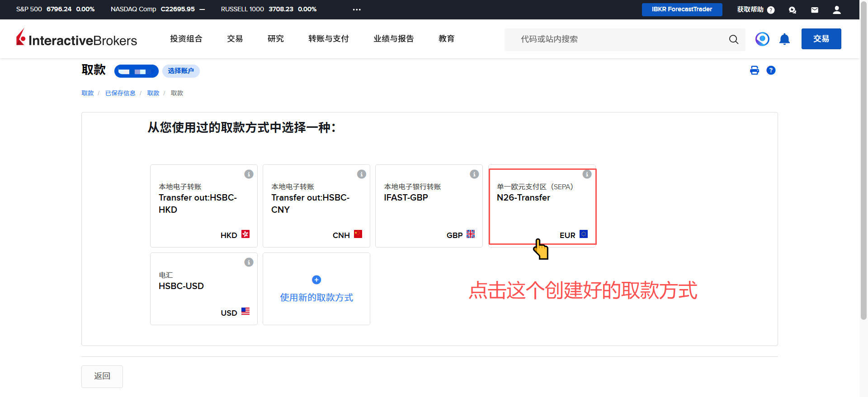Screen dimensions: 868x397
Task: Open notifications bell icon
Action: [784, 39]
